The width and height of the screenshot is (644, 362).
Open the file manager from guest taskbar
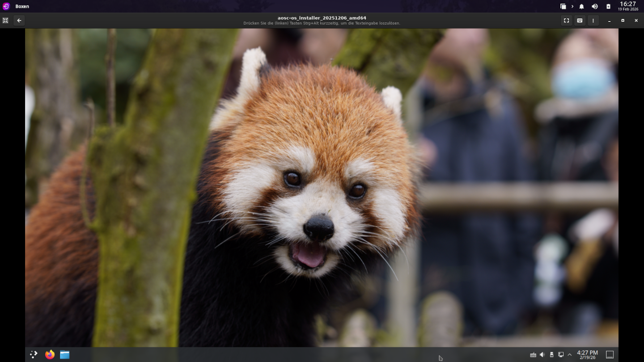pyautogui.click(x=65, y=354)
